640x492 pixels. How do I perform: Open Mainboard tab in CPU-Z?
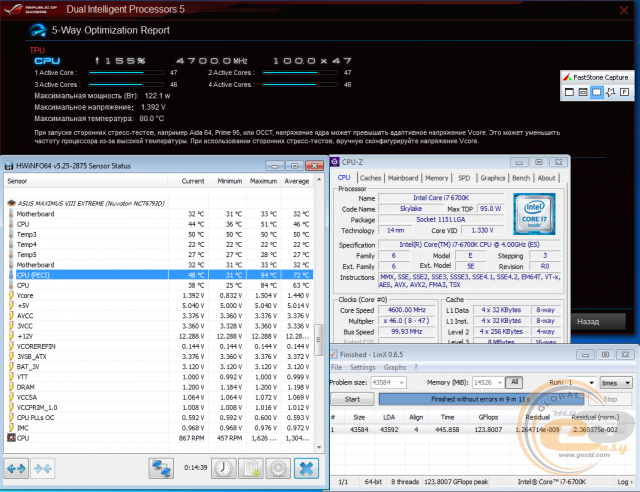click(403, 178)
